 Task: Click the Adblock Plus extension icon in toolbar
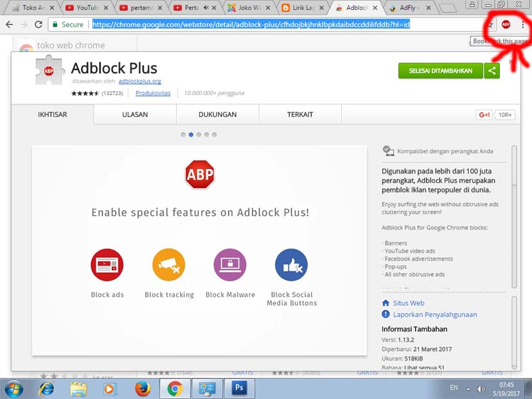(505, 25)
